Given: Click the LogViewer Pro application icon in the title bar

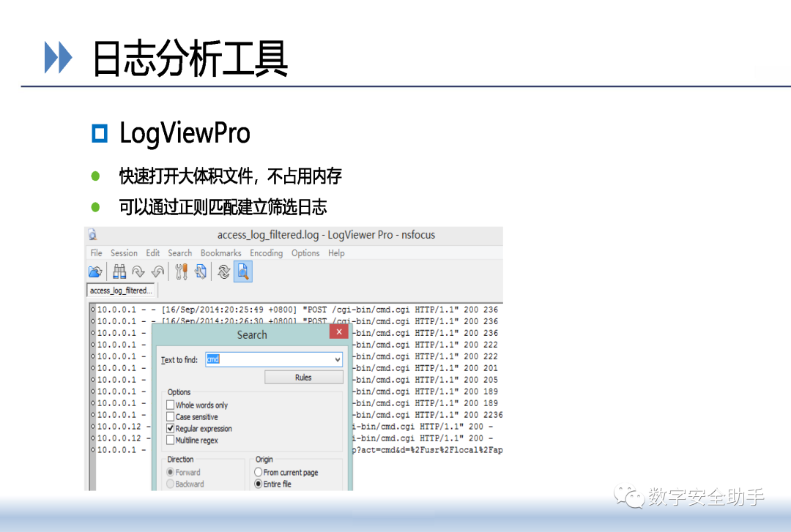Looking at the screenshot, I should (x=92, y=234).
